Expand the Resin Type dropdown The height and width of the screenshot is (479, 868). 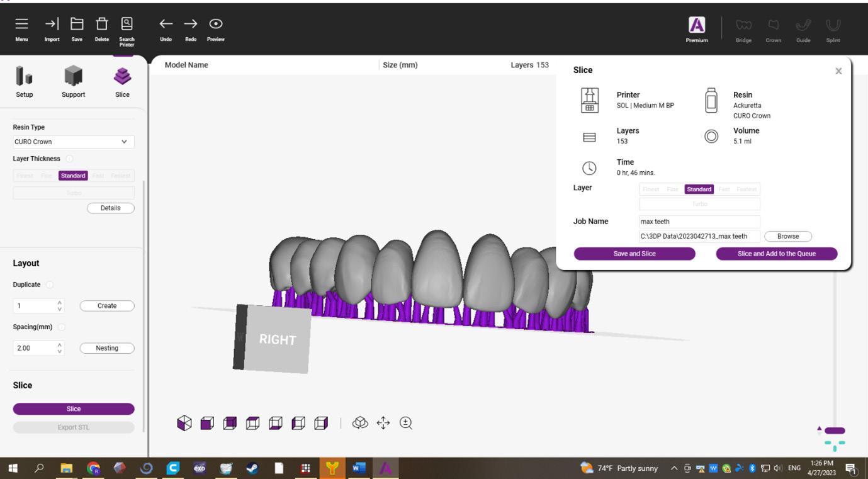(74, 142)
